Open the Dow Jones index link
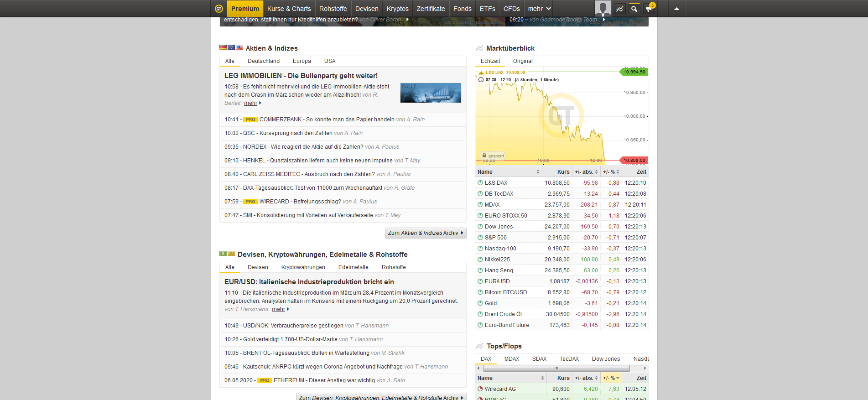The width and height of the screenshot is (868, 400). pyautogui.click(x=499, y=226)
